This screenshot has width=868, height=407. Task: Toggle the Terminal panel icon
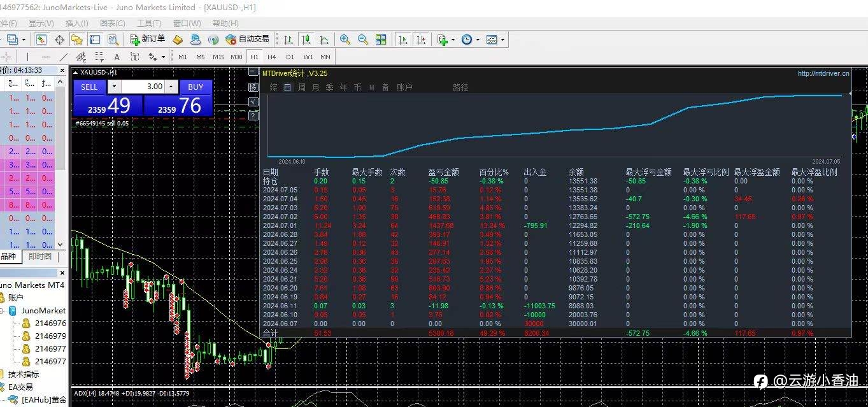point(94,39)
